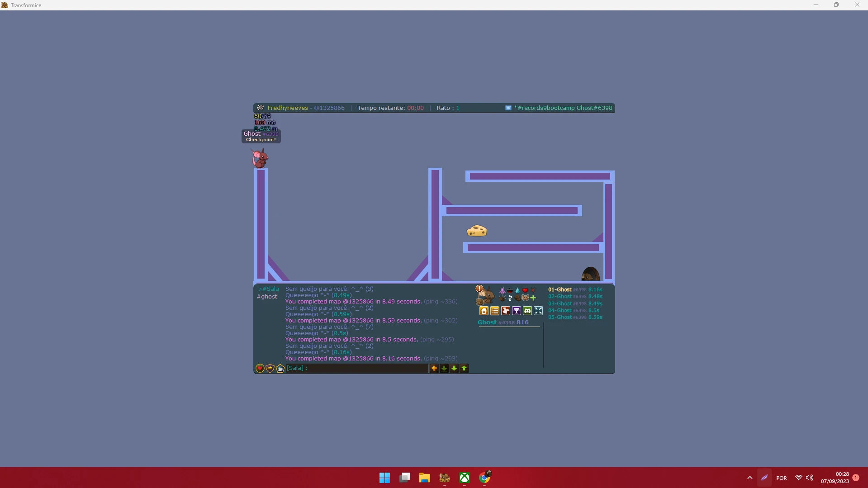Switch to the #ghost chat tab
The height and width of the screenshot is (488, 868).
[267, 297]
